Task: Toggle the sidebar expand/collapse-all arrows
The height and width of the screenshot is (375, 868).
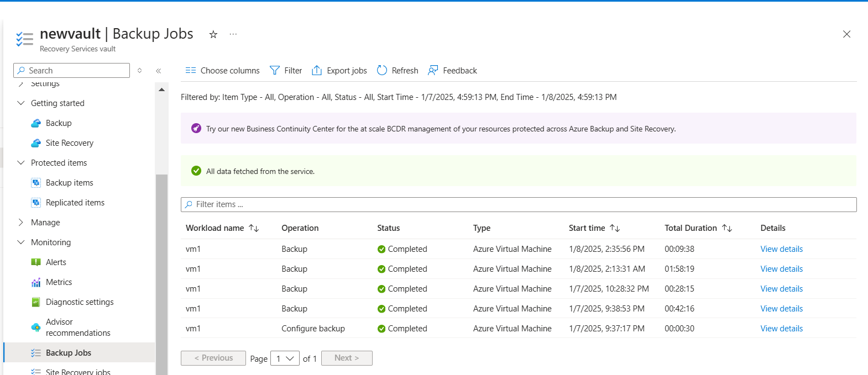Action: pos(140,71)
